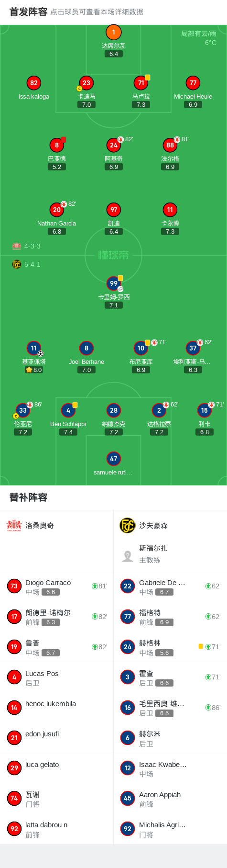
Task: Select player 23 卡迪马 jersey icon
Action: [86, 83]
